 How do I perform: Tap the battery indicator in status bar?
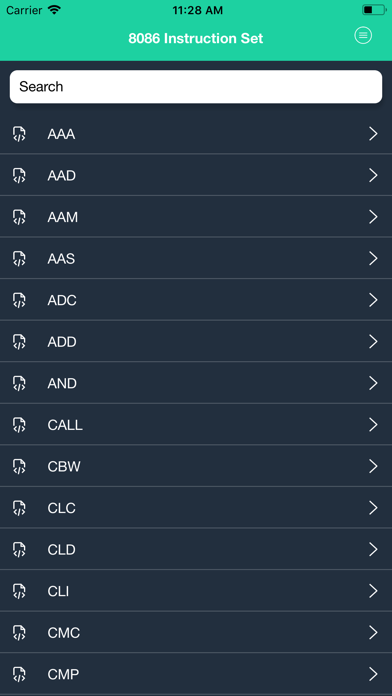click(374, 10)
